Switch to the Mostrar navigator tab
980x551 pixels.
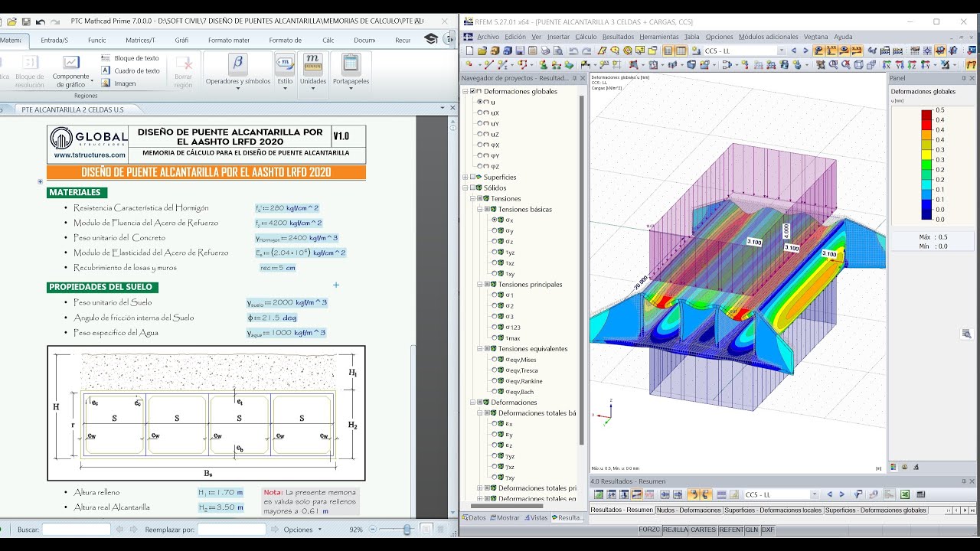pyautogui.click(x=505, y=517)
